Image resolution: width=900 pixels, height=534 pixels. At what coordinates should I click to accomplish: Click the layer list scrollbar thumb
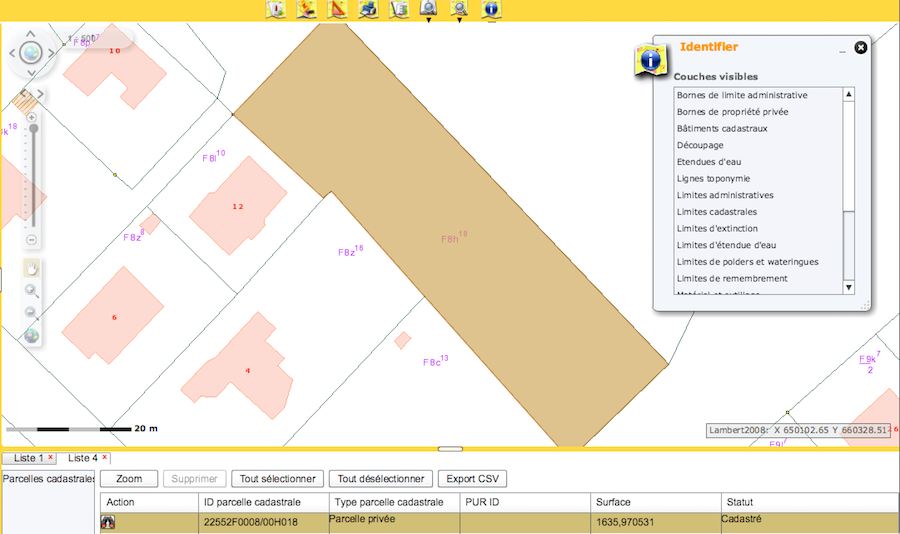[x=848, y=156]
